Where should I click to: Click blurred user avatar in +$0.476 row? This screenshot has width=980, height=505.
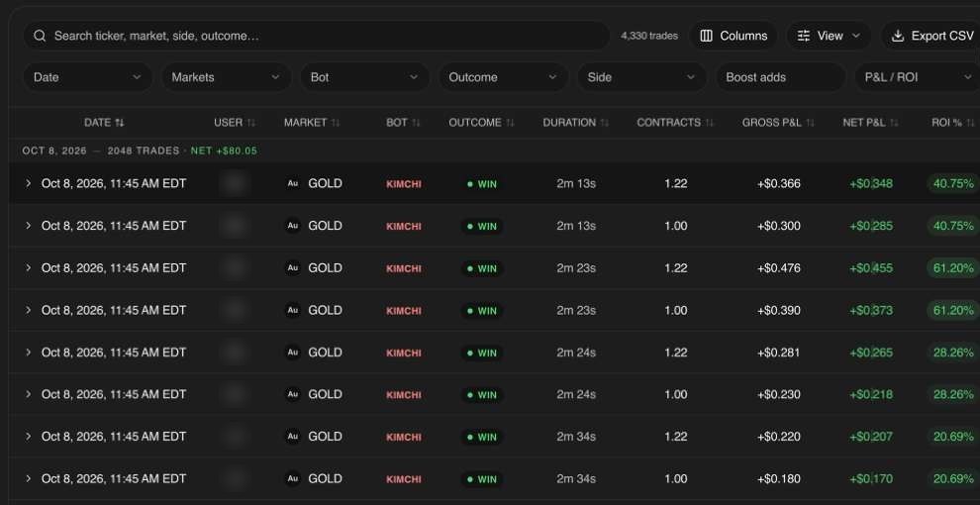[x=234, y=268]
